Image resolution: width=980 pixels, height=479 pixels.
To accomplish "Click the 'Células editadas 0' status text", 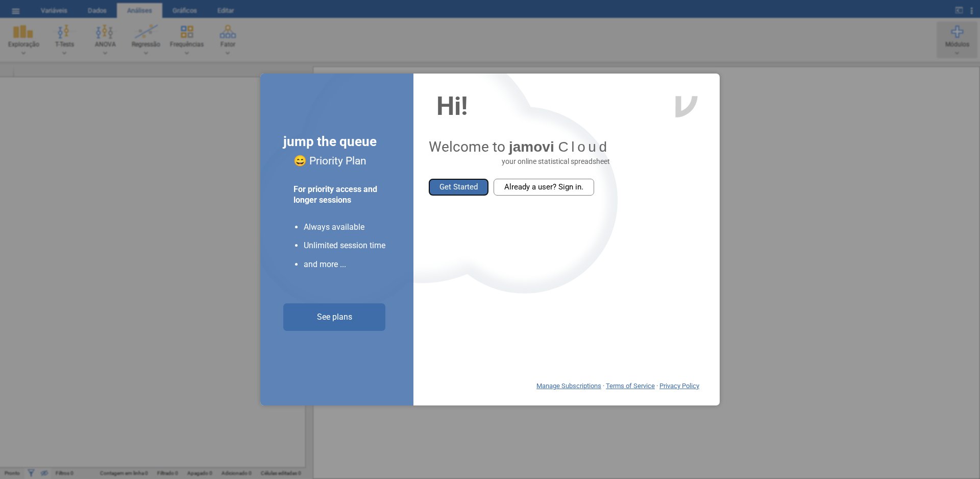I will [281, 473].
